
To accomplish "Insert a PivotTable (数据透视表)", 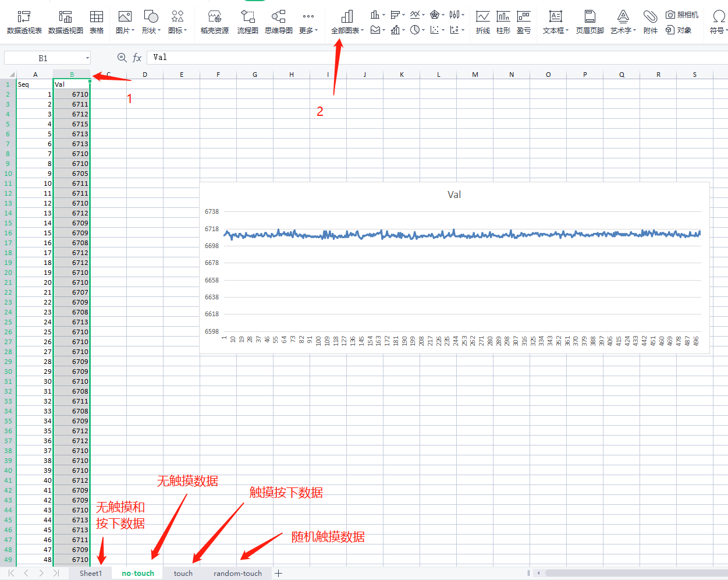I will pos(24,22).
